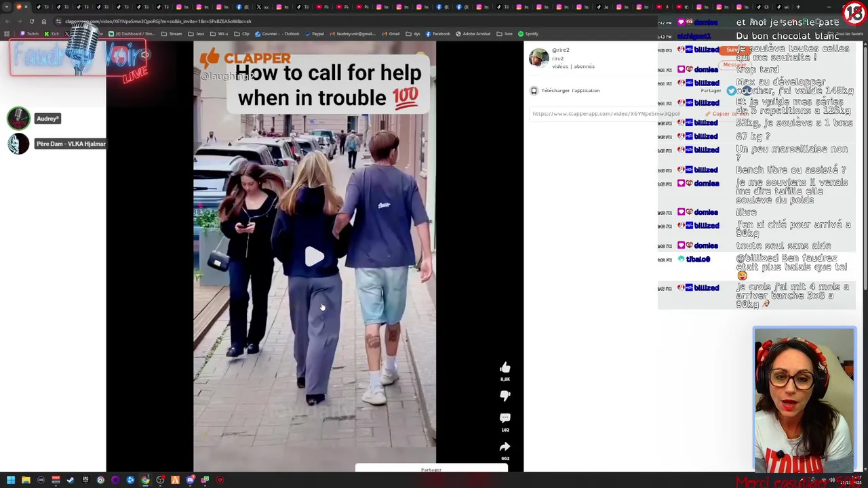This screenshot has height=488, width=868.
Task: Switch to the X (Twitter) browser tab
Action: [262, 7]
